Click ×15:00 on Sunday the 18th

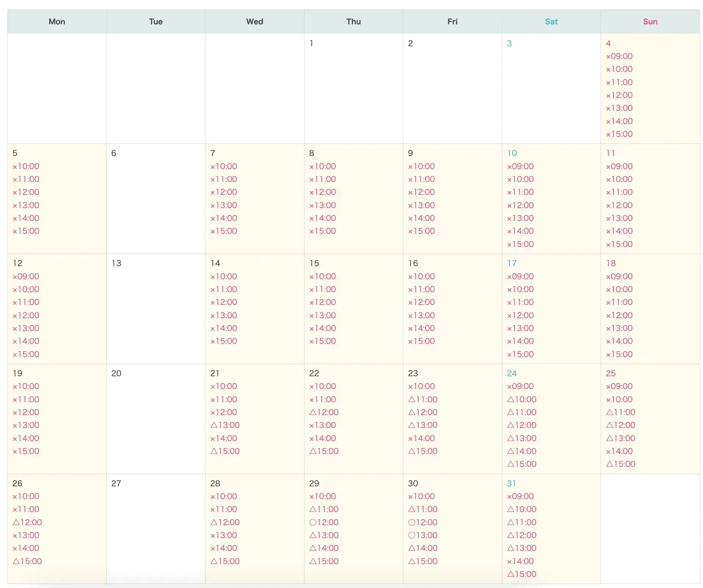point(619,354)
